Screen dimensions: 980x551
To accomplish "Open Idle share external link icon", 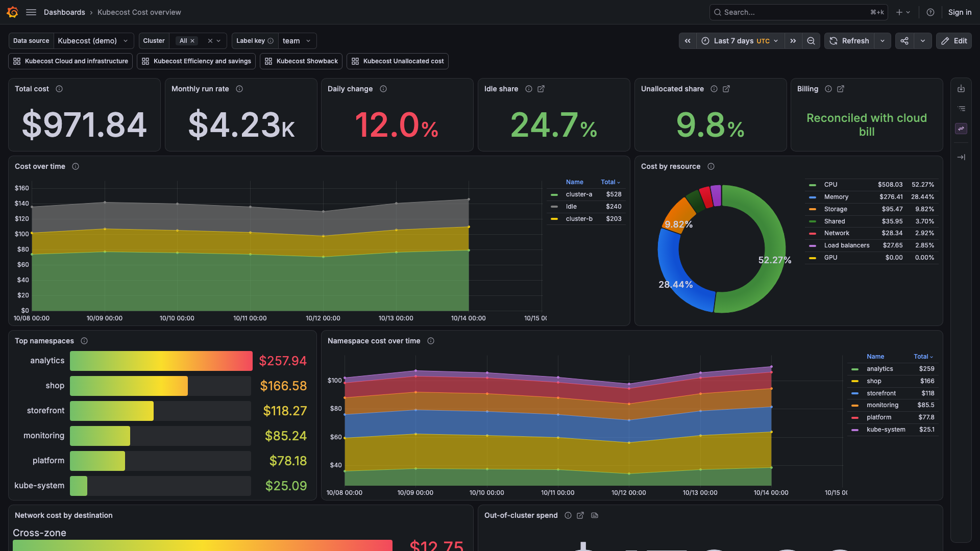I will click(541, 89).
